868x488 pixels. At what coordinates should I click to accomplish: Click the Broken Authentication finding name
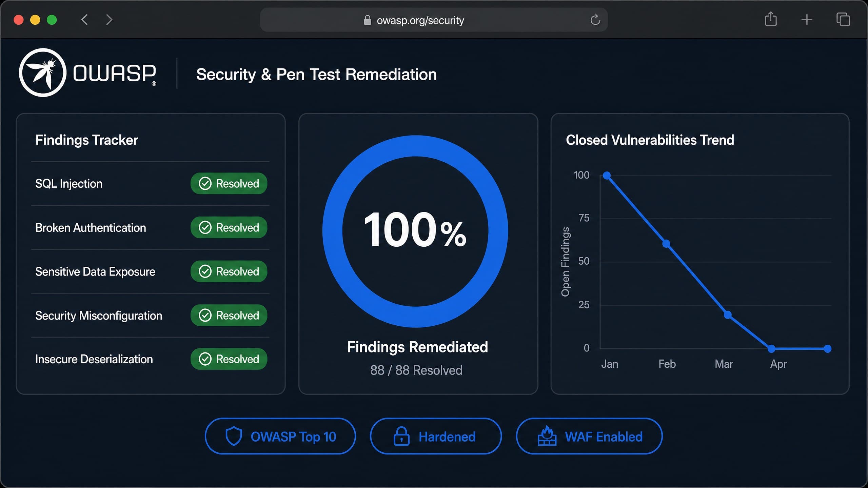91,228
